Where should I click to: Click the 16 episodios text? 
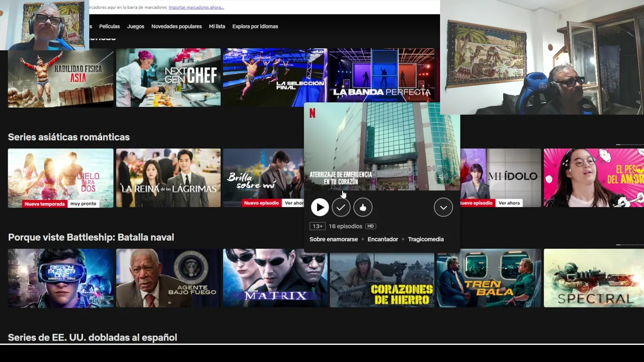345,226
